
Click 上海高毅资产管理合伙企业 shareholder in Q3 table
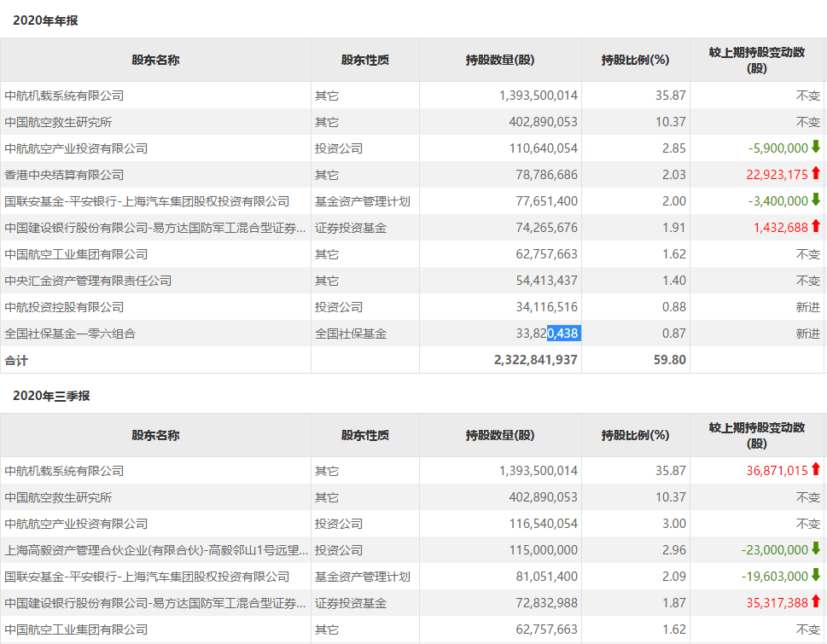click(x=156, y=550)
